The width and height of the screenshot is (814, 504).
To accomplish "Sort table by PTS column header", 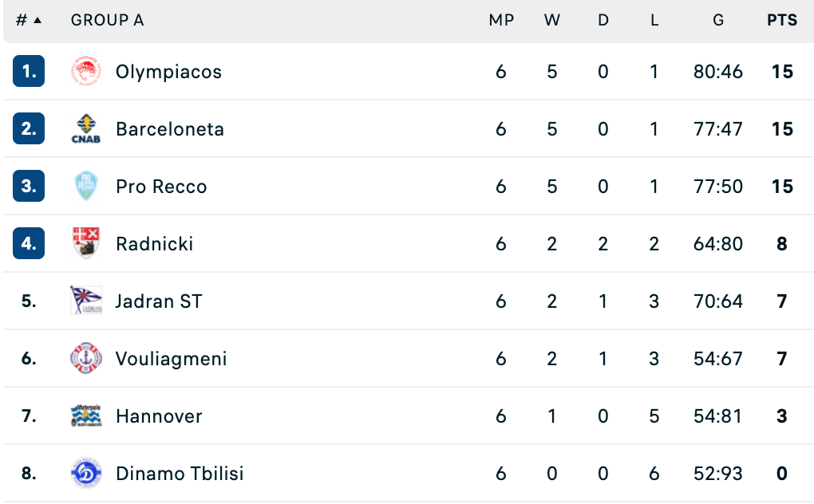I will [782, 21].
